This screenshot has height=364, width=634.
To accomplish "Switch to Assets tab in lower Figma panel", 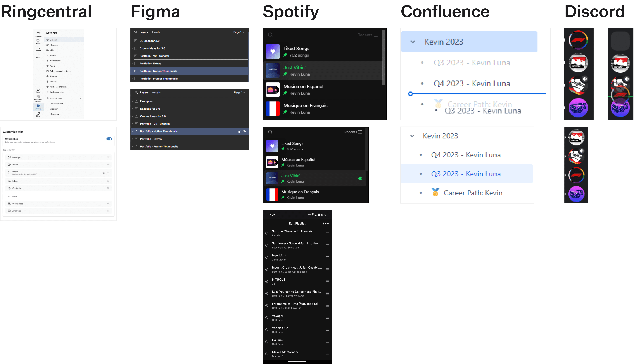I will [156, 92].
